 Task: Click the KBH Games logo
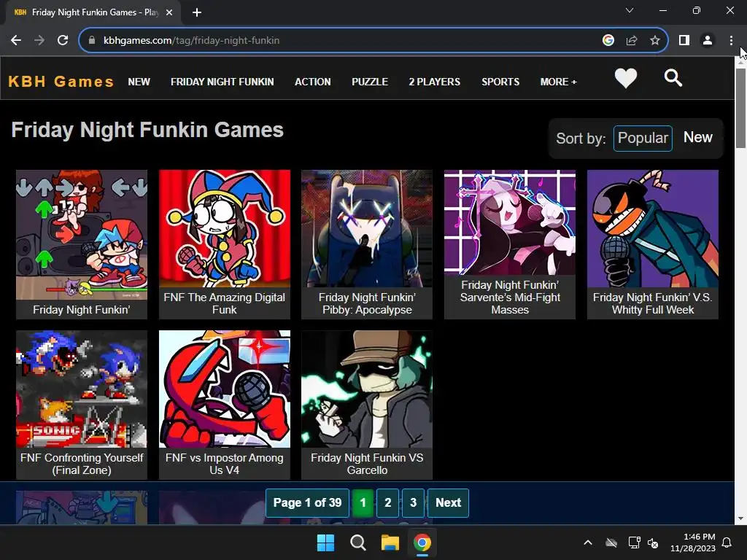61,82
